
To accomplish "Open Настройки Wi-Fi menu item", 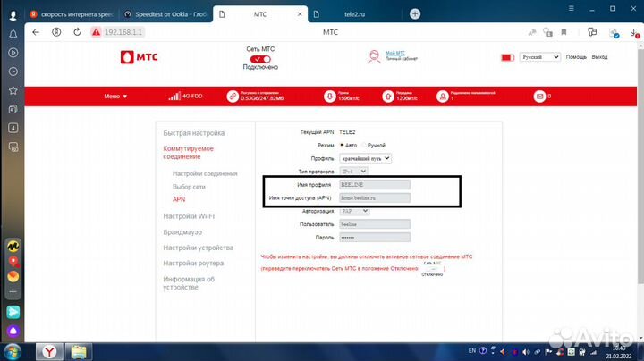I will tap(189, 216).
